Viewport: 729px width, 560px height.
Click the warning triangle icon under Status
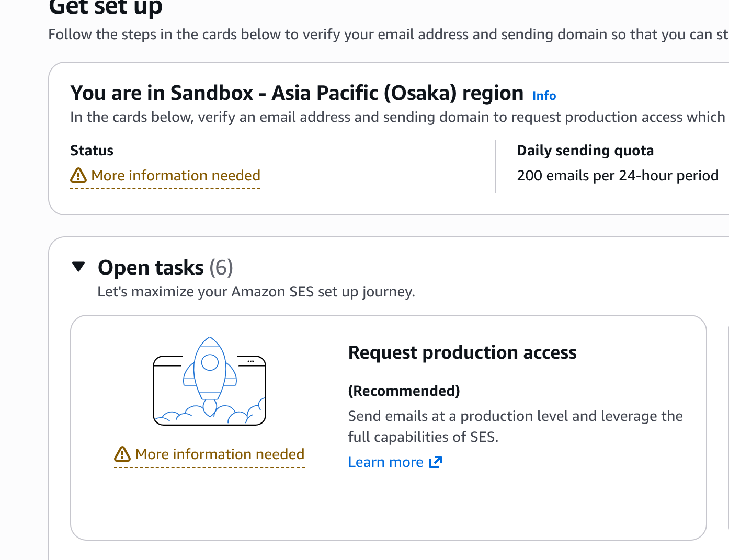(78, 175)
